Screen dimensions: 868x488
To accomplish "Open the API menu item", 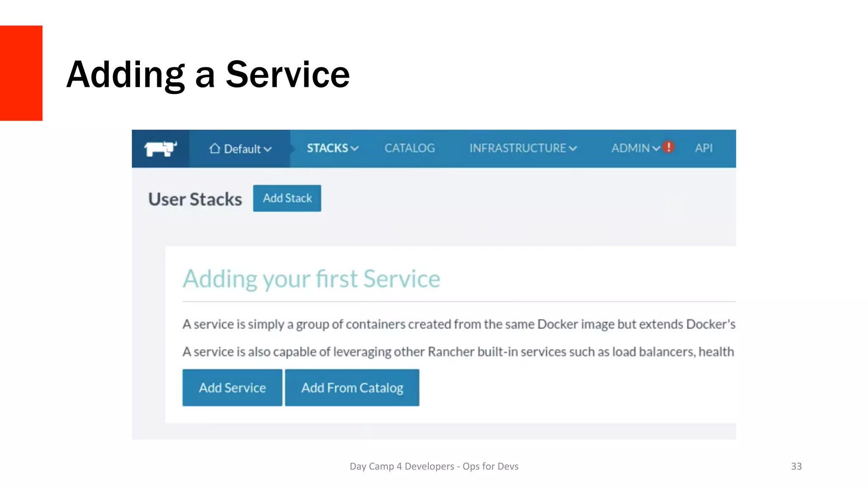I will (x=704, y=148).
